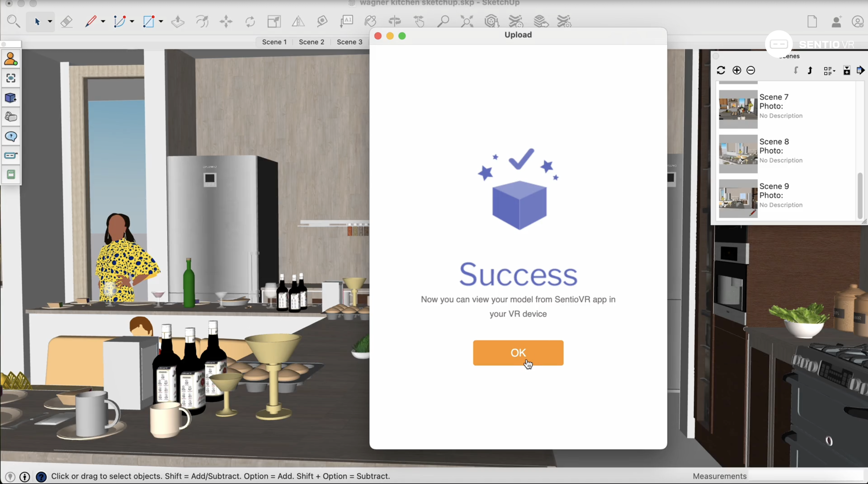Image resolution: width=868 pixels, height=484 pixels.
Task: Open scenes view options dropdown
Action: (829, 71)
